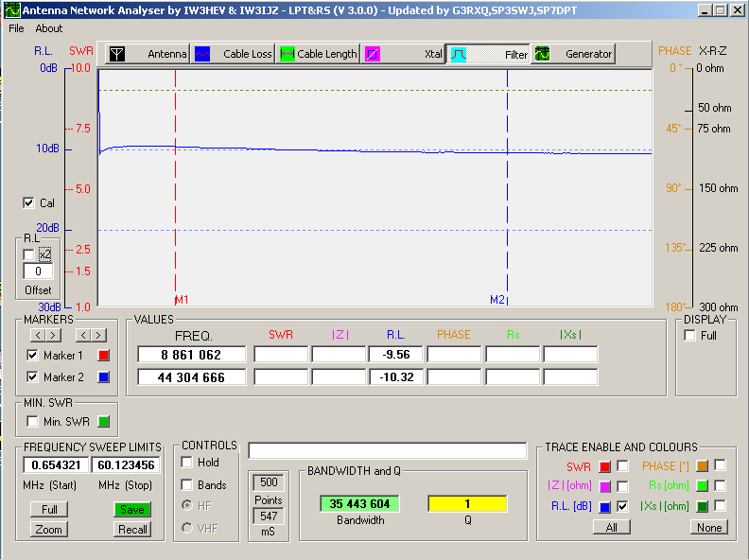The height and width of the screenshot is (560, 749).
Task: Click the Save button
Action: point(132,510)
